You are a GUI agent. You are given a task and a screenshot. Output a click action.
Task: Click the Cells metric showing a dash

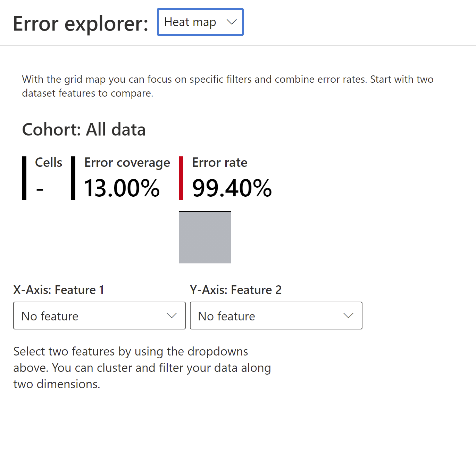40,189
